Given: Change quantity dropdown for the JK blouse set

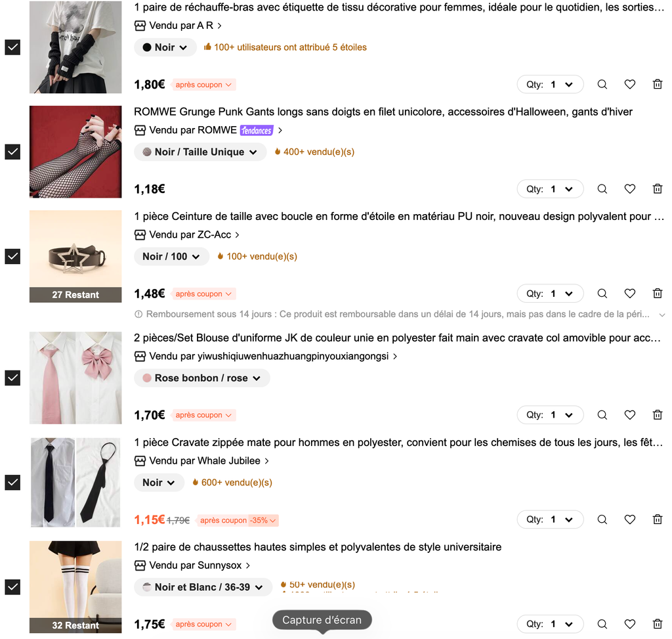Looking at the screenshot, I should click(x=550, y=415).
